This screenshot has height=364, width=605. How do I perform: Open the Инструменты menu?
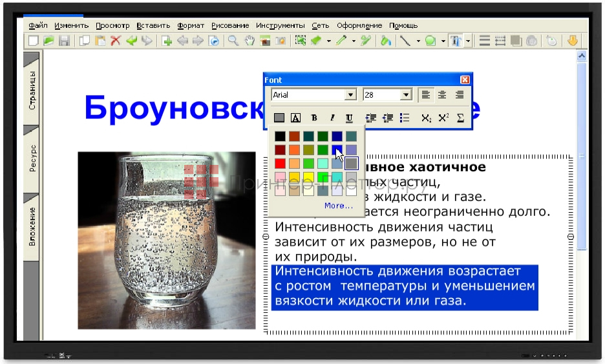pos(281,25)
